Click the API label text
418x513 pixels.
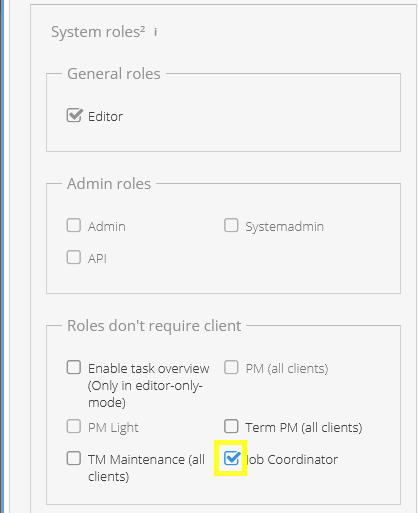coord(97,259)
